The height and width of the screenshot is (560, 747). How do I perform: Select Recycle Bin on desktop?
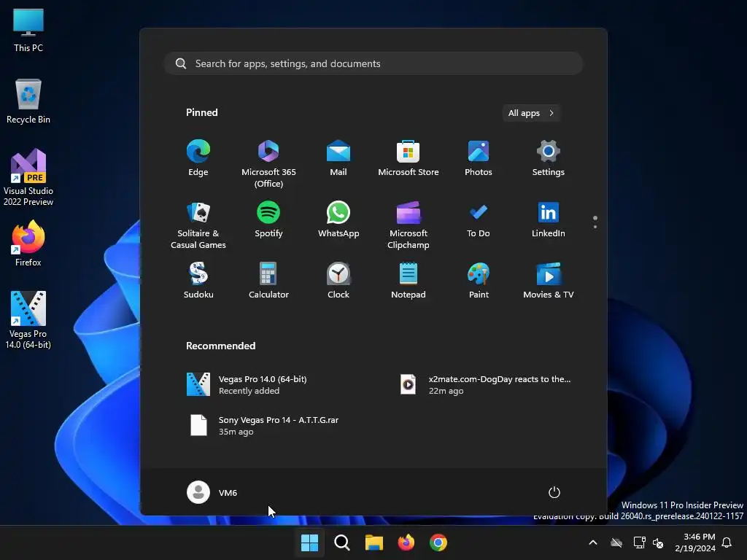[x=28, y=101]
